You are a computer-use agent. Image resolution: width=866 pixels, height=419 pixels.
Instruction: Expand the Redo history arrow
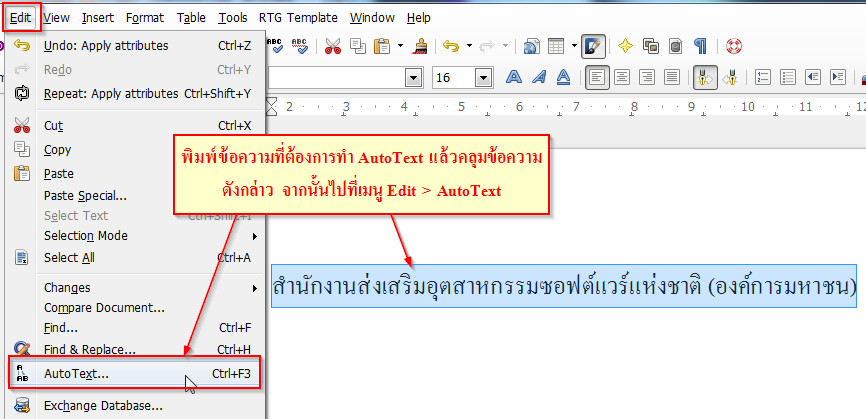[505, 46]
